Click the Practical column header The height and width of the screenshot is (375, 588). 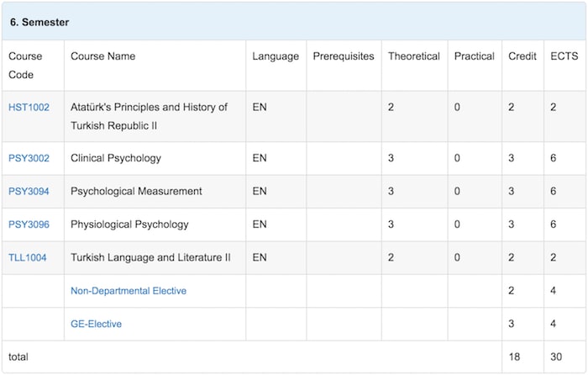pyautogui.click(x=475, y=56)
